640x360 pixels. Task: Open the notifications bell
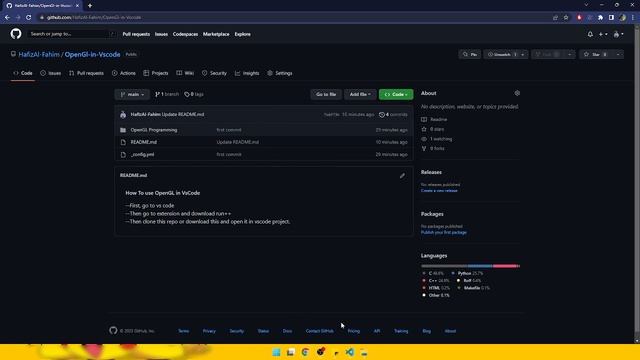(590, 34)
